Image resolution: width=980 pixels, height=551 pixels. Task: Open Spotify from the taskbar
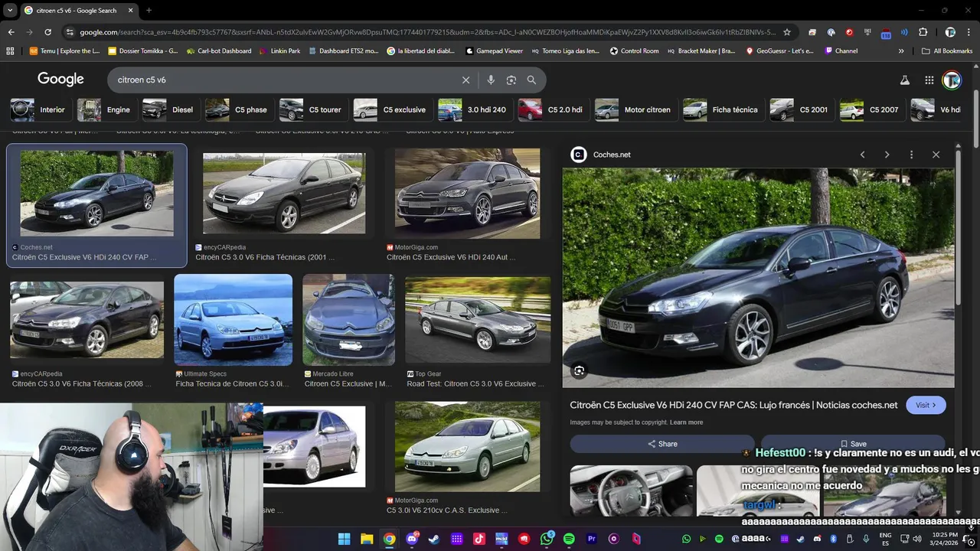tap(569, 539)
